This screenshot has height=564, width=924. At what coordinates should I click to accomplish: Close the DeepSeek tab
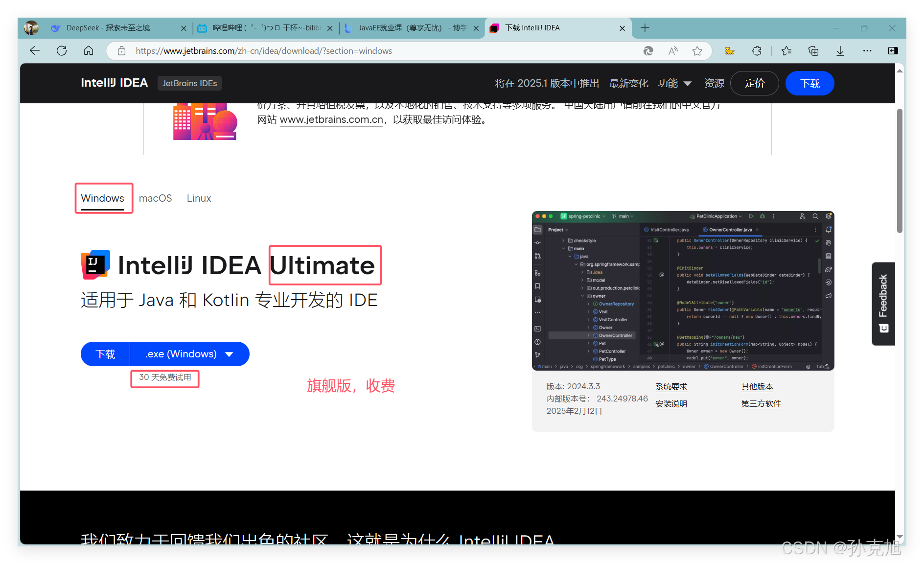click(x=184, y=28)
